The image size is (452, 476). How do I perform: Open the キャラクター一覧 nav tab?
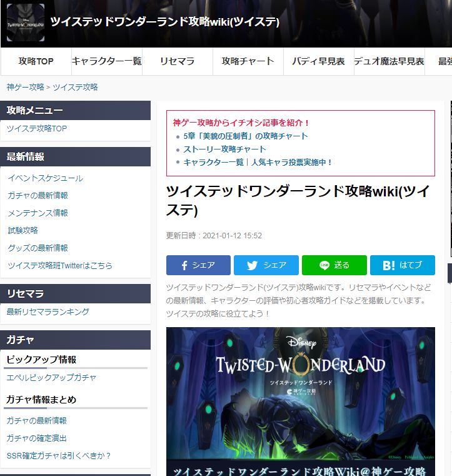tap(107, 61)
